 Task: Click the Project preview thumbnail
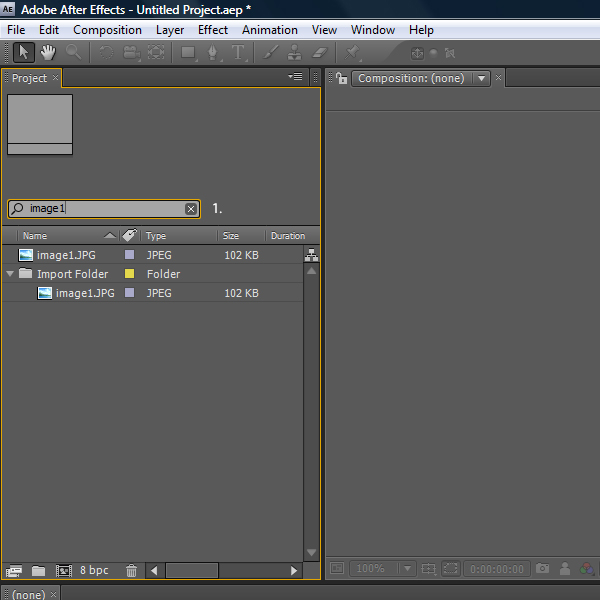40,124
